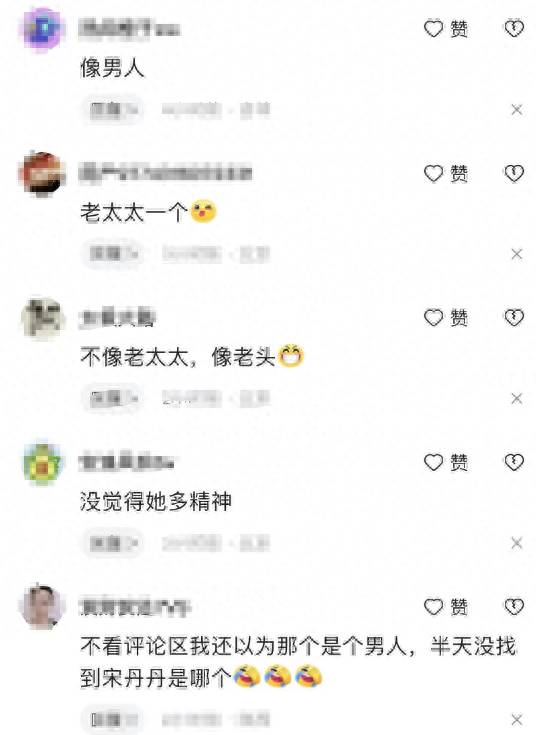Open the sunflower avatar profile
This screenshot has width=537, height=735.
coord(42,464)
